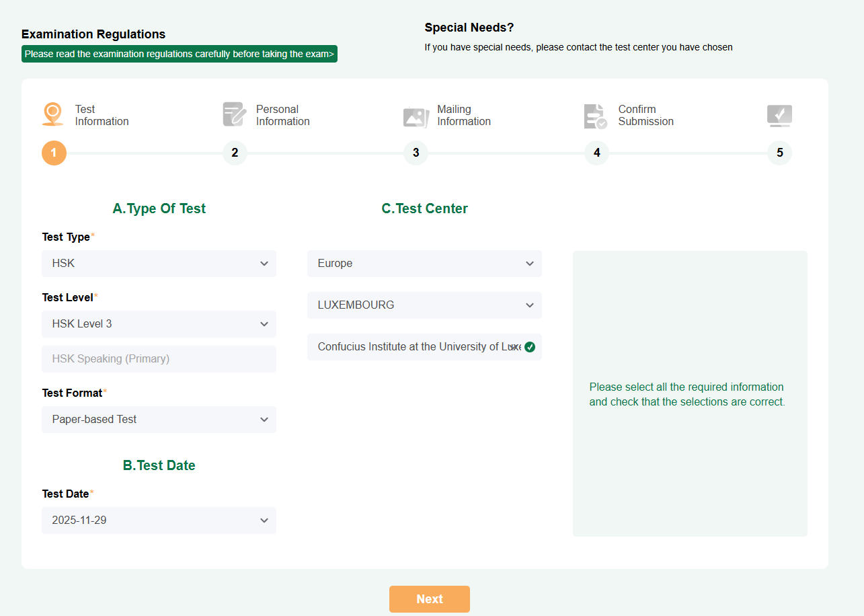This screenshot has height=616, width=864.
Task: Go to step 3 Mailing Information
Action: click(416, 153)
